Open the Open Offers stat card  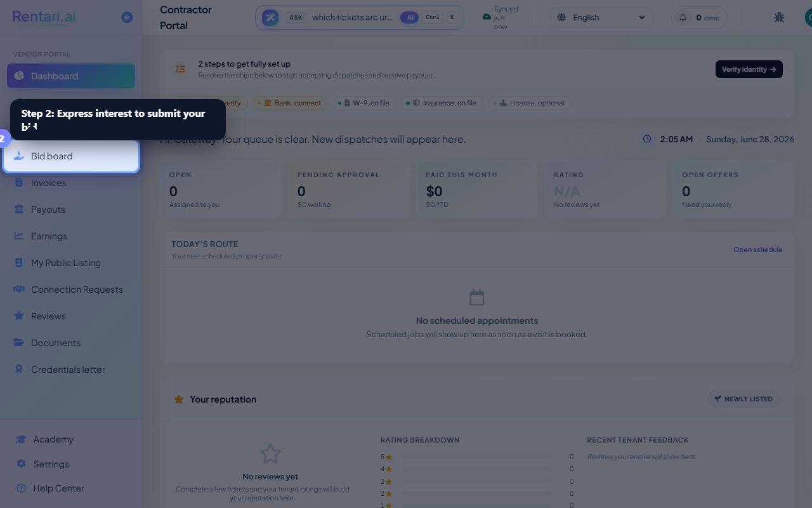tap(733, 190)
